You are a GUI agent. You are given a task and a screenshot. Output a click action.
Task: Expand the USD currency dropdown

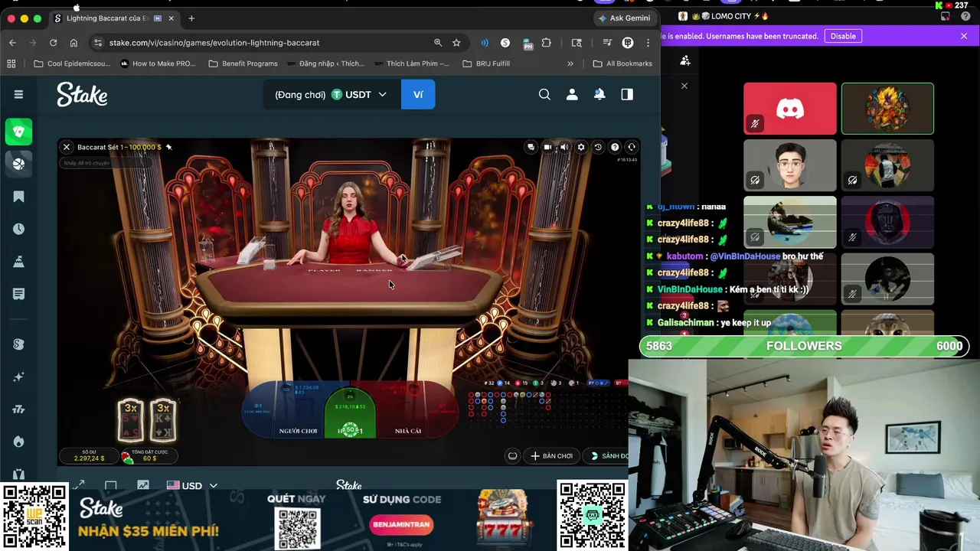(192, 485)
